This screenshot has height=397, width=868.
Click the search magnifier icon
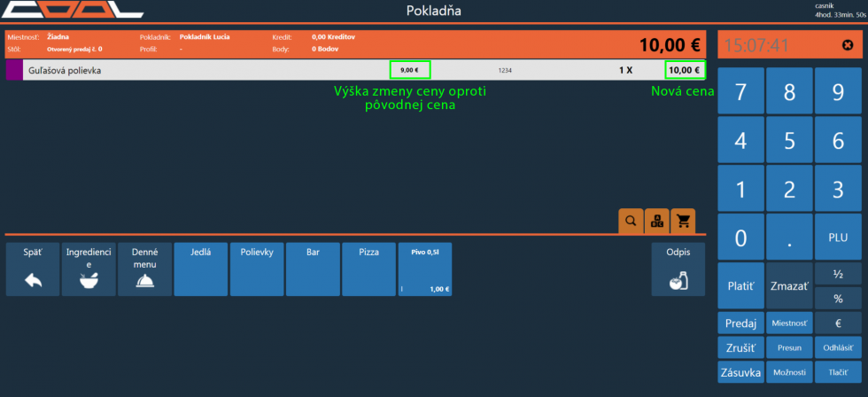click(631, 221)
